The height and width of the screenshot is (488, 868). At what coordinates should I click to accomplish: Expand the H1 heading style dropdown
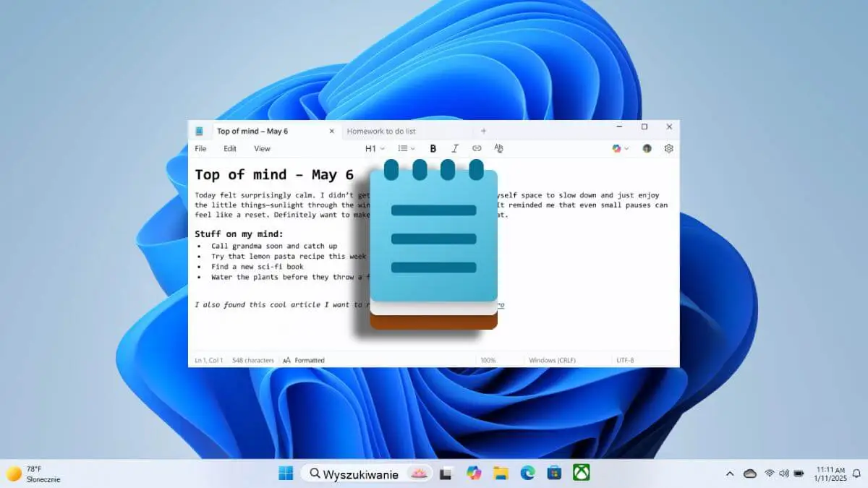click(x=374, y=148)
